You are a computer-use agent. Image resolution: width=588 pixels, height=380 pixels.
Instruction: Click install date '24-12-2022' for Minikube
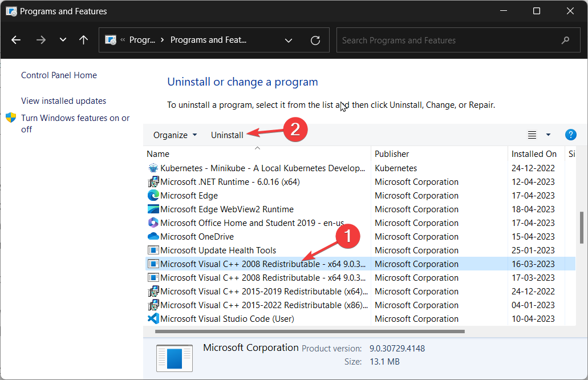(533, 168)
